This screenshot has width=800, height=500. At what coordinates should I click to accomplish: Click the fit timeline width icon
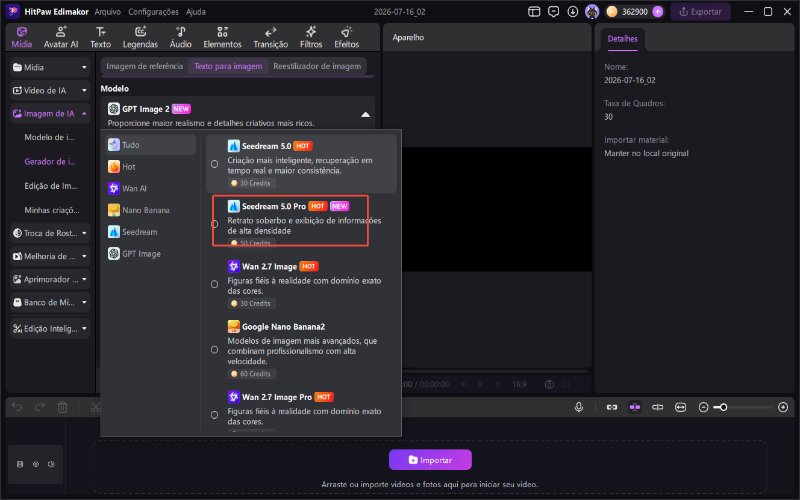[x=680, y=407]
